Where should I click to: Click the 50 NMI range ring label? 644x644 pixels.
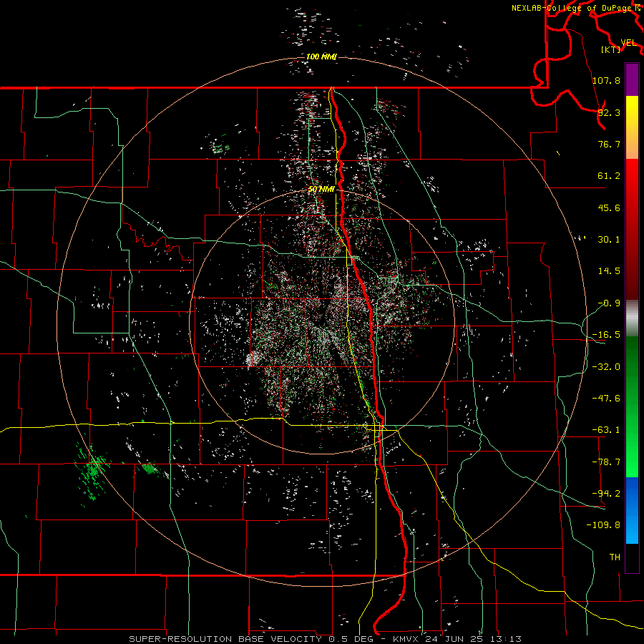click(x=321, y=189)
